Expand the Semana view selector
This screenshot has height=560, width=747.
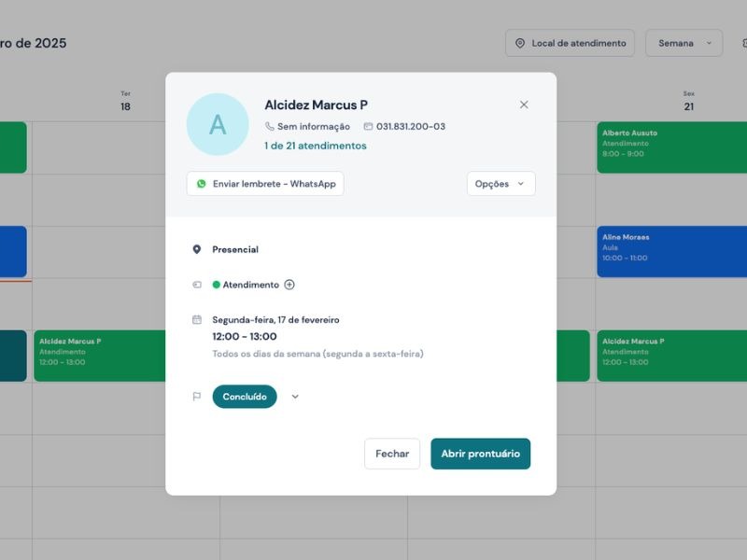683,43
